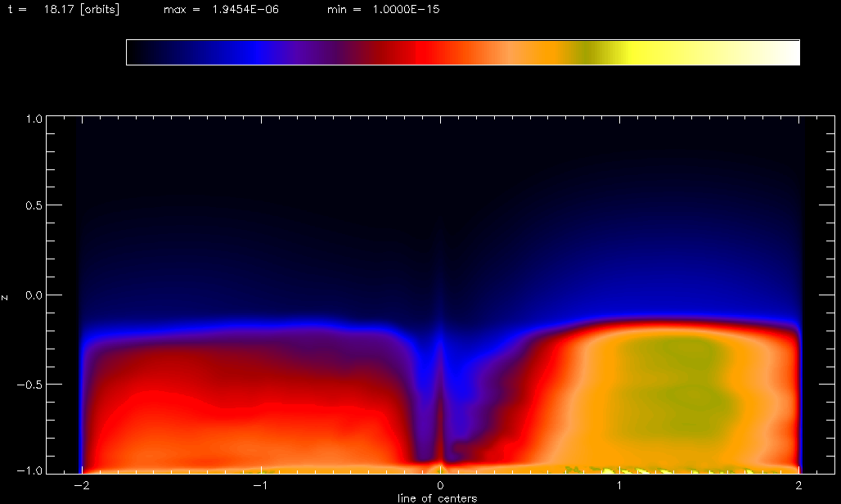Image resolution: width=841 pixels, height=504 pixels.
Task: Click the -0.5 label on the z axis
Action: [28, 385]
